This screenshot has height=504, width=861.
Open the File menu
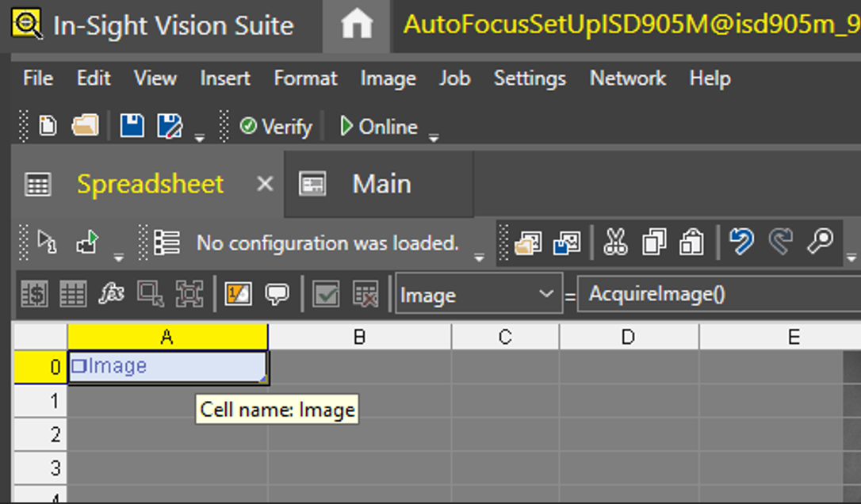[38, 78]
